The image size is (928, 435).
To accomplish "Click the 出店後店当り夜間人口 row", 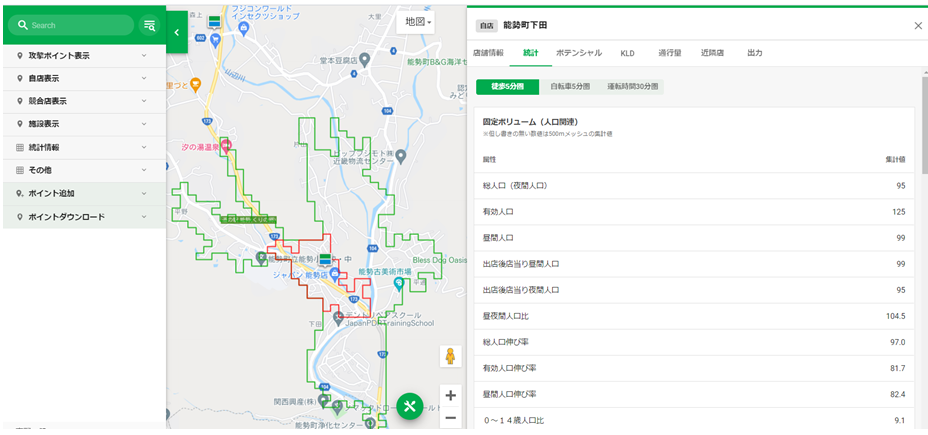I will 694,290.
